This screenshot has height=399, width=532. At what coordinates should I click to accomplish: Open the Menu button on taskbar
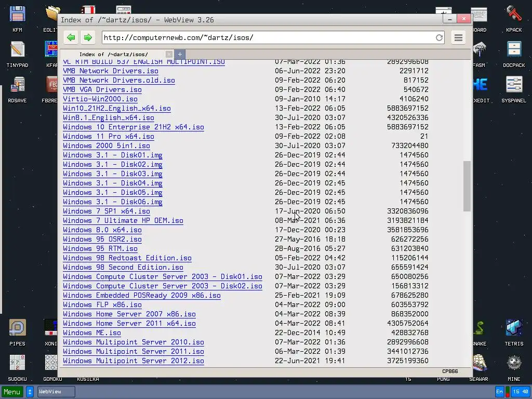pyautogui.click(x=12, y=392)
